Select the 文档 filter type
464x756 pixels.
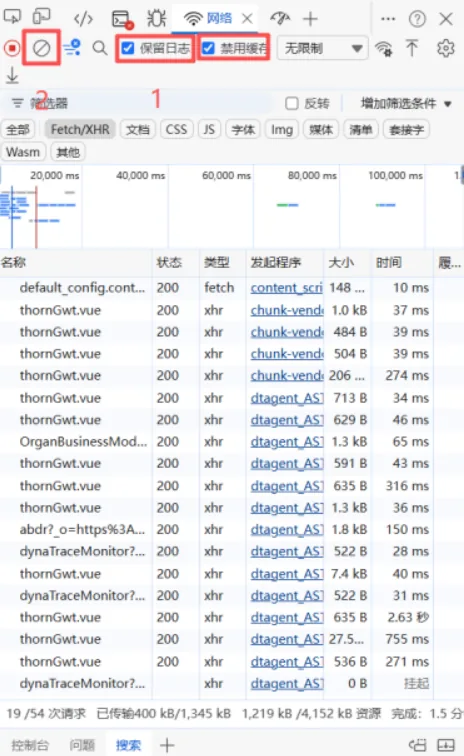tap(137, 130)
